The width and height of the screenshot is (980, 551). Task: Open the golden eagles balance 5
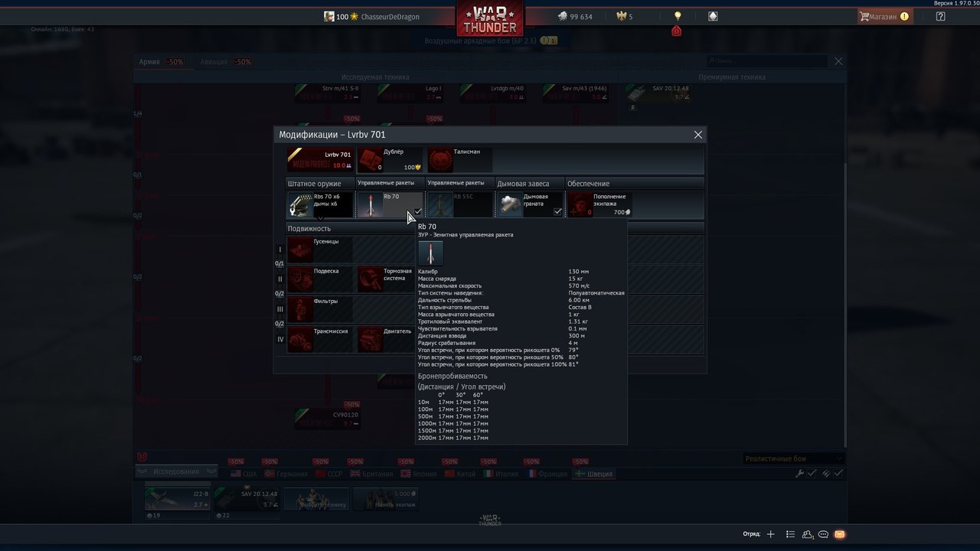625,16
